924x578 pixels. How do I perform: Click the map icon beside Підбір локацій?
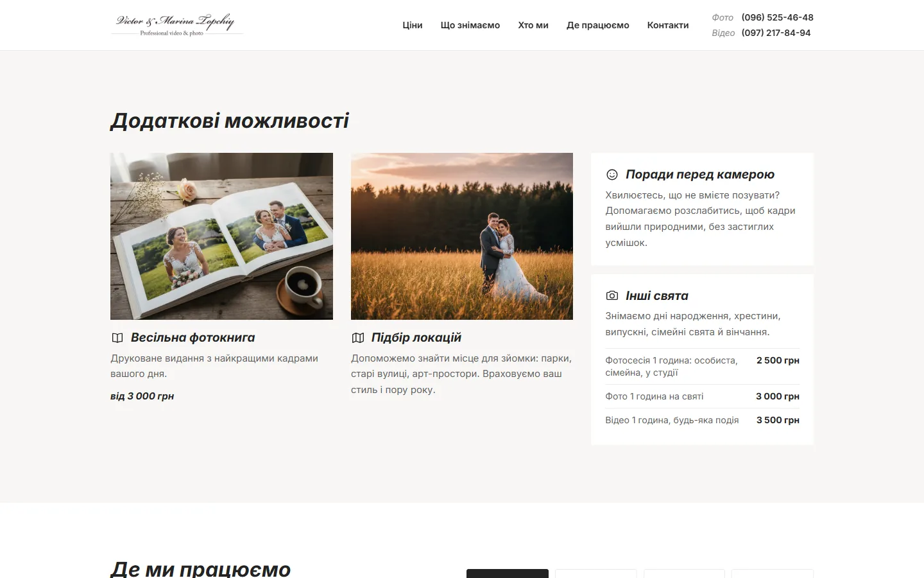(x=358, y=338)
